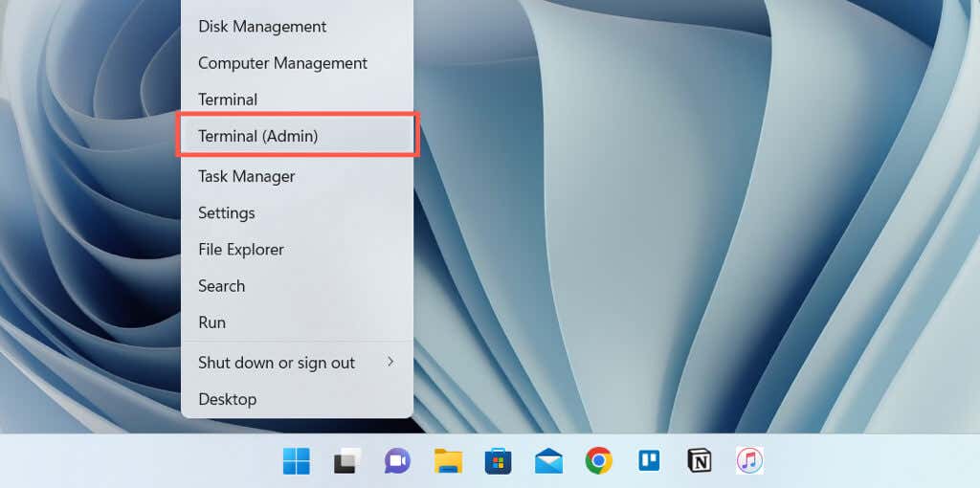
Task: Open the Windows Start button
Action: (296, 461)
